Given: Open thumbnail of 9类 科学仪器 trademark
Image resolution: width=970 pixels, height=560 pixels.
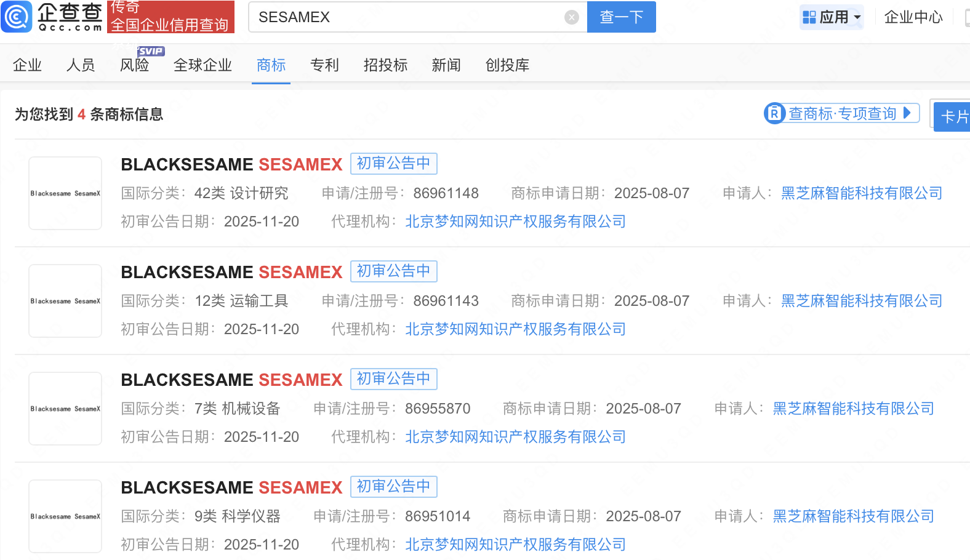Looking at the screenshot, I should [x=65, y=516].
